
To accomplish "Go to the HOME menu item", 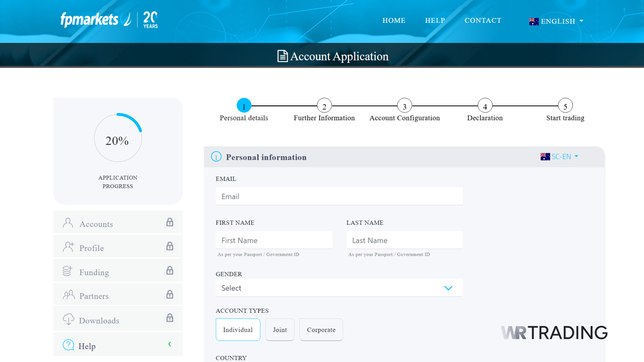I will coord(394,20).
